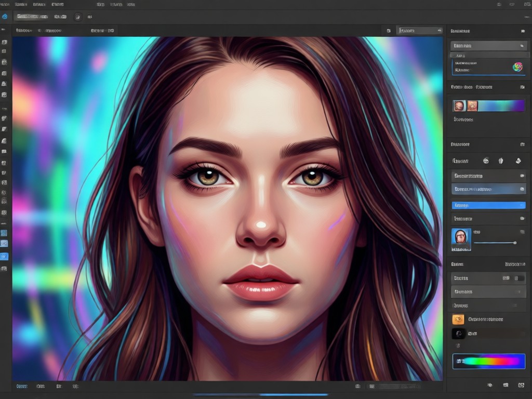
Task: Click the sparkle-like icon in panel footer
Action: (x=490, y=385)
